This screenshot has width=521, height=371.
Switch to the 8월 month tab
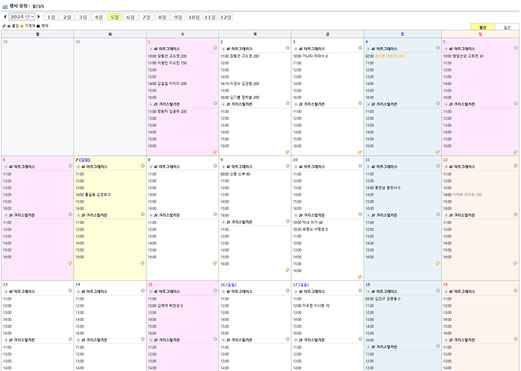coord(162,17)
